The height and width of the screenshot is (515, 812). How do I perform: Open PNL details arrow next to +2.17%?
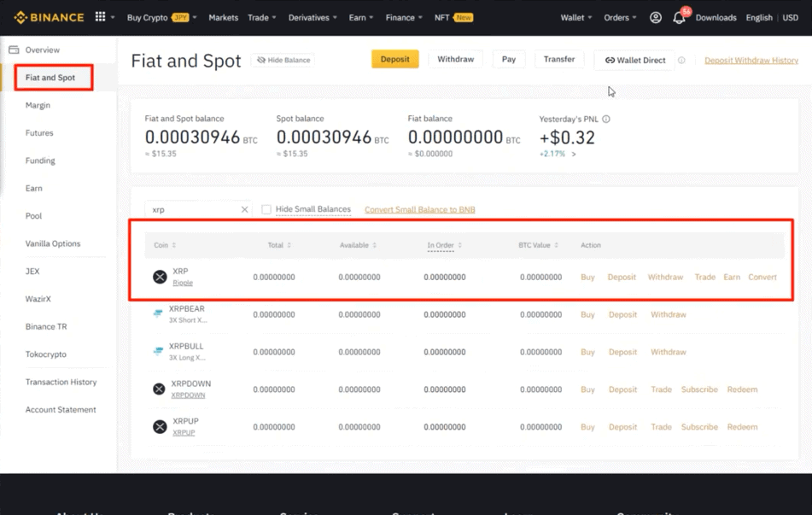pos(574,154)
